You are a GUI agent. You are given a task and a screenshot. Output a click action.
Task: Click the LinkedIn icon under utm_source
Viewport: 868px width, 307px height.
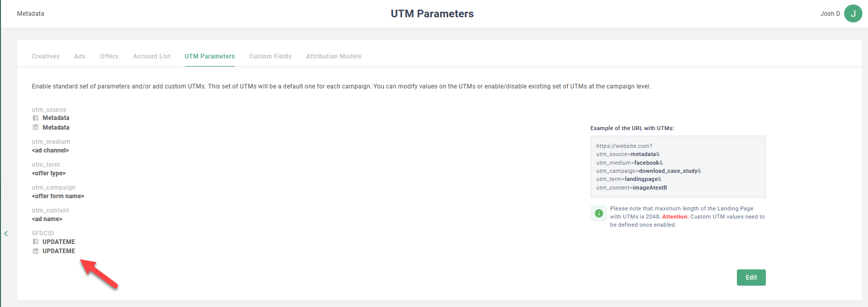(x=36, y=128)
